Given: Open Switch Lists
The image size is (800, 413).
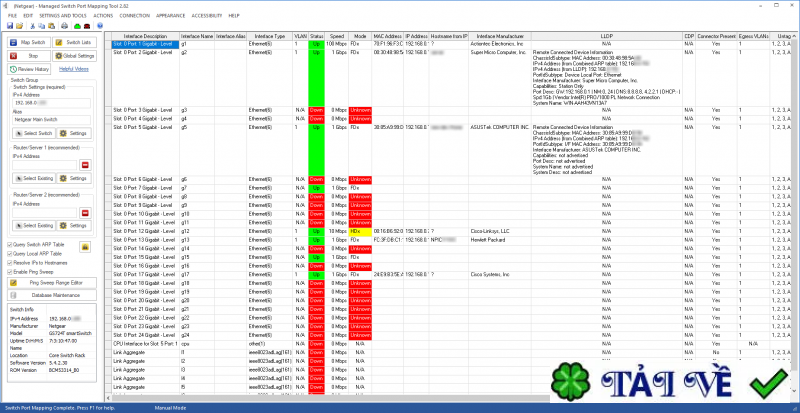Looking at the screenshot, I should click(x=74, y=42).
